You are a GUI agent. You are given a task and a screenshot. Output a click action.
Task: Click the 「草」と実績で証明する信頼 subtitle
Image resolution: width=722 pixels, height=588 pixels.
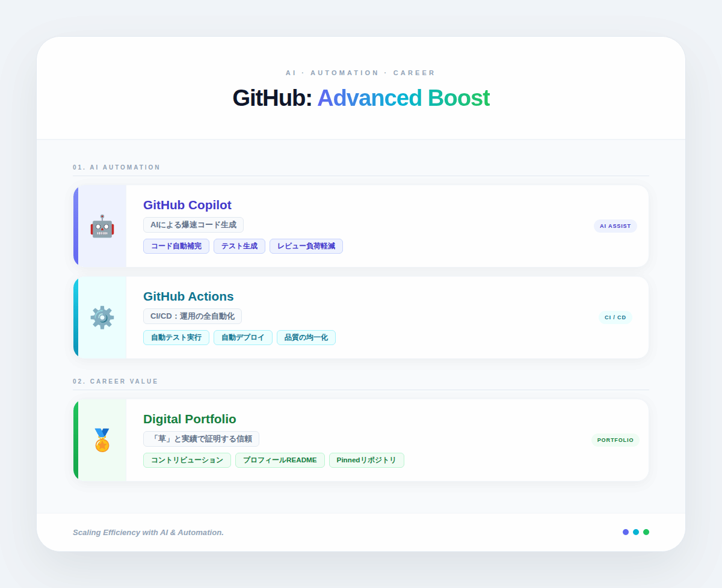(x=201, y=439)
